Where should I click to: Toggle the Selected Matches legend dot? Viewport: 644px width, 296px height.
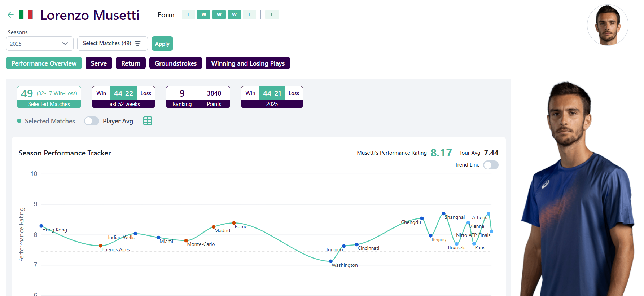tap(19, 121)
